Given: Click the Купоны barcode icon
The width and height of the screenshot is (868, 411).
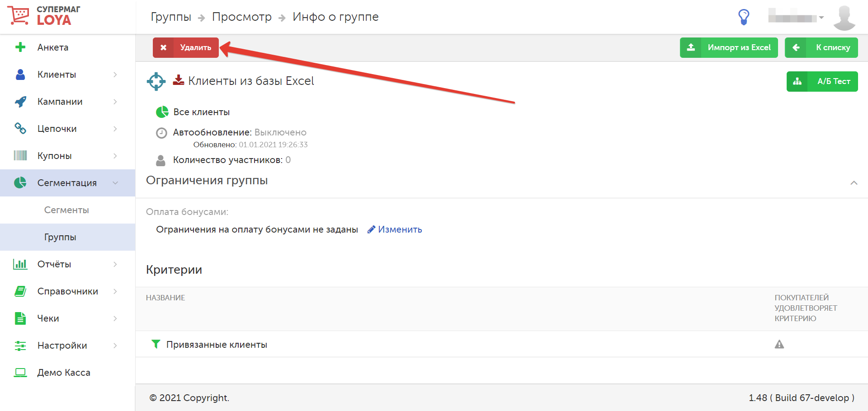Looking at the screenshot, I should 20,156.
